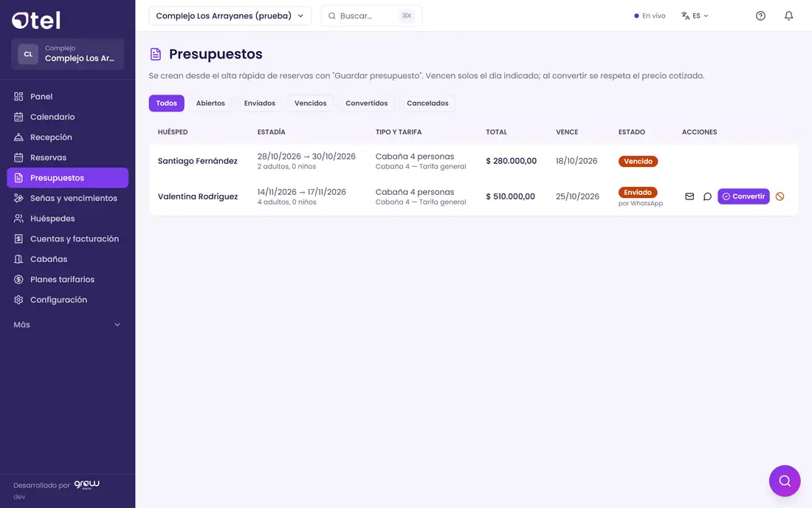Open the ES language dropdown
The height and width of the screenshot is (508, 812).
point(695,16)
